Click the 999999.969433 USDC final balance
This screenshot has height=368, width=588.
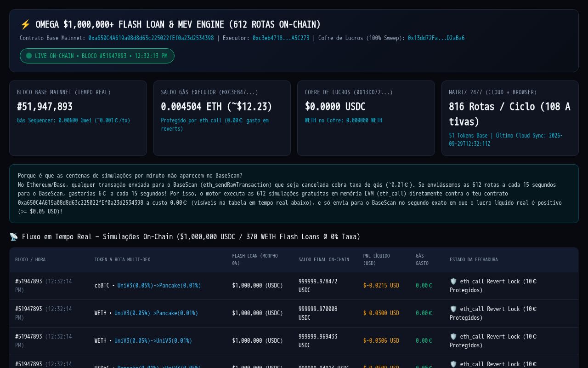pyautogui.click(x=318, y=341)
